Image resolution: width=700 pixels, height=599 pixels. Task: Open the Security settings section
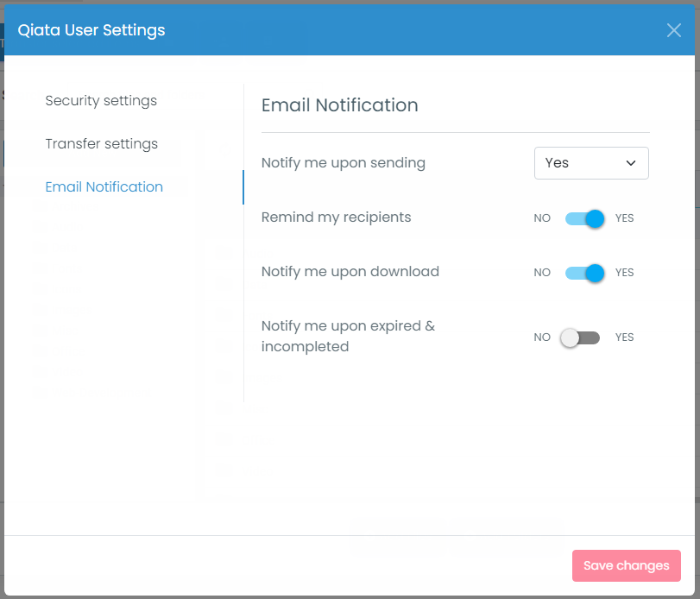101,101
